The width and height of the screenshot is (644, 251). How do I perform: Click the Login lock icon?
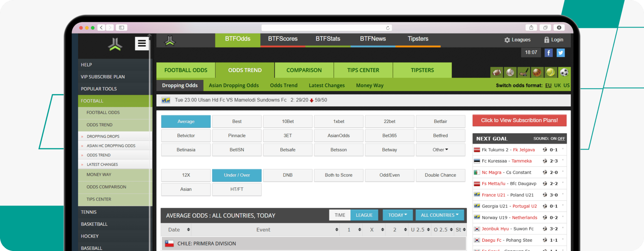point(547,40)
